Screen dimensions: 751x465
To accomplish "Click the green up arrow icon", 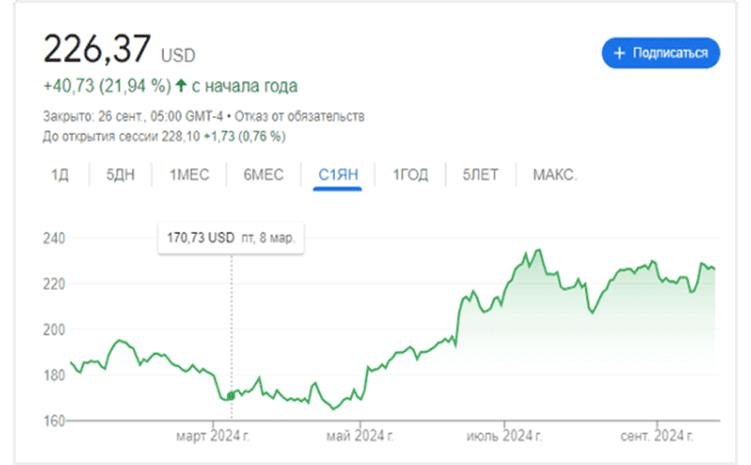I will tap(181, 84).
